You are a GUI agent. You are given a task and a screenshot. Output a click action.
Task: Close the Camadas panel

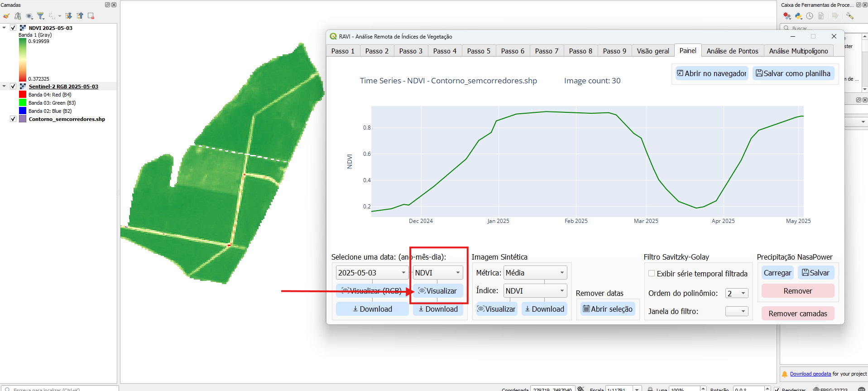click(114, 5)
